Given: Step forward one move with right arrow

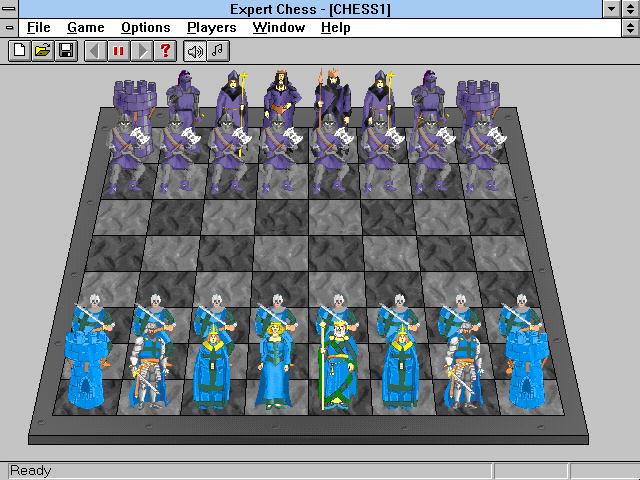Looking at the screenshot, I should coord(142,51).
